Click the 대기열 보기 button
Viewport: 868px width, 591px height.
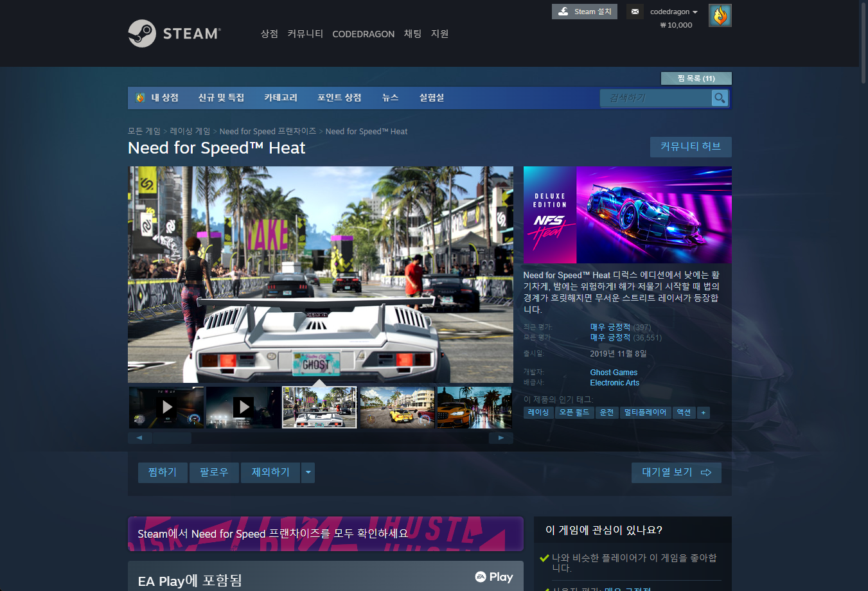tap(676, 472)
